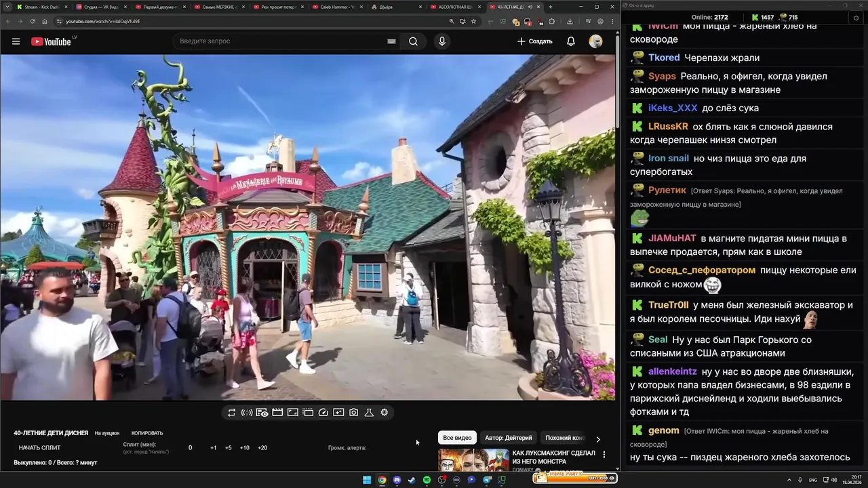This screenshot has height=488, width=868.
Task: Click the flask experiments icon
Action: coord(369,412)
